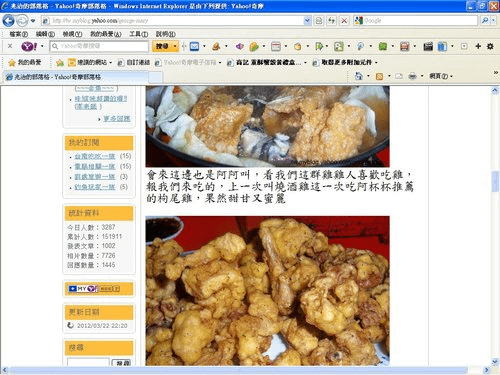Open Yahoo Mail envelope icon in toolbar
This screenshot has height=375, width=500.
[x=194, y=46]
